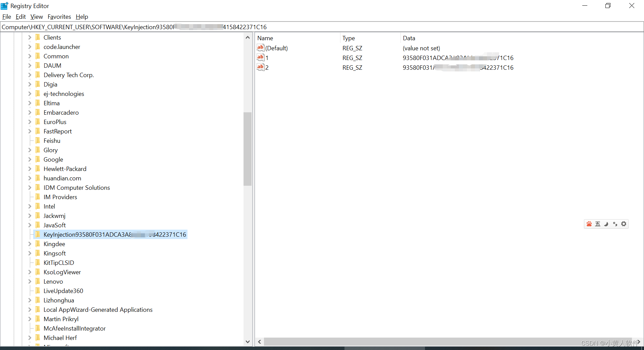Image resolution: width=644 pixels, height=350 pixels.
Task: Click the Baidu paw icon on IME toolbar
Action: (x=589, y=224)
